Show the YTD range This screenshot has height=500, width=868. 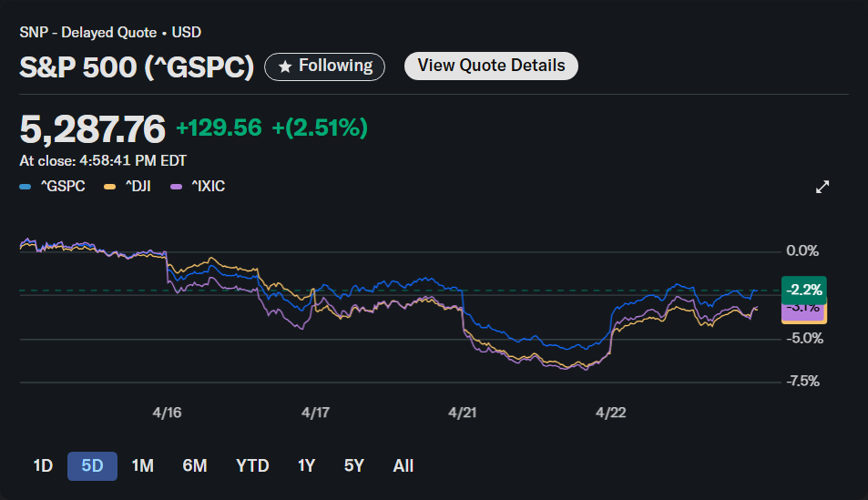(x=252, y=466)
